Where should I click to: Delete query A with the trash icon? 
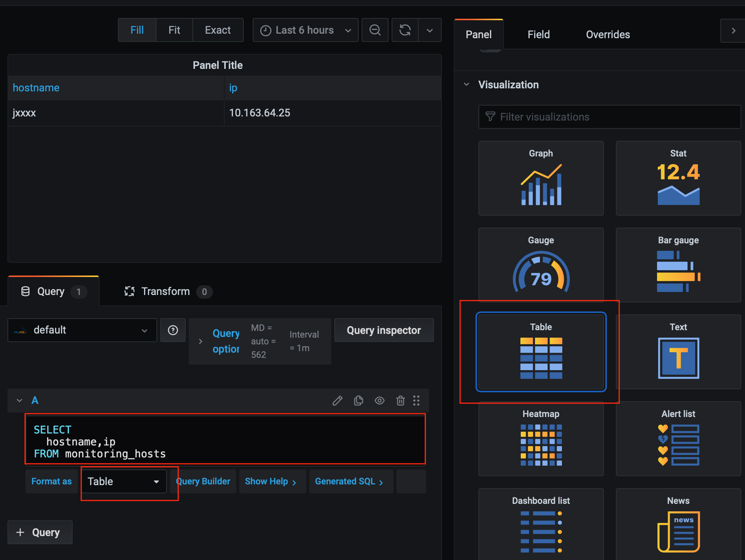coord(400,401)
